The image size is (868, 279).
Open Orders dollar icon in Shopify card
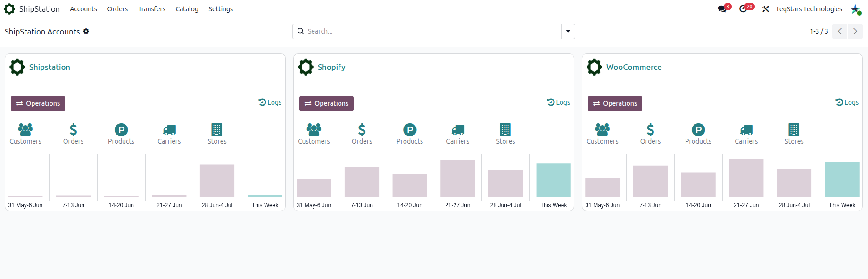coord(362,129)
